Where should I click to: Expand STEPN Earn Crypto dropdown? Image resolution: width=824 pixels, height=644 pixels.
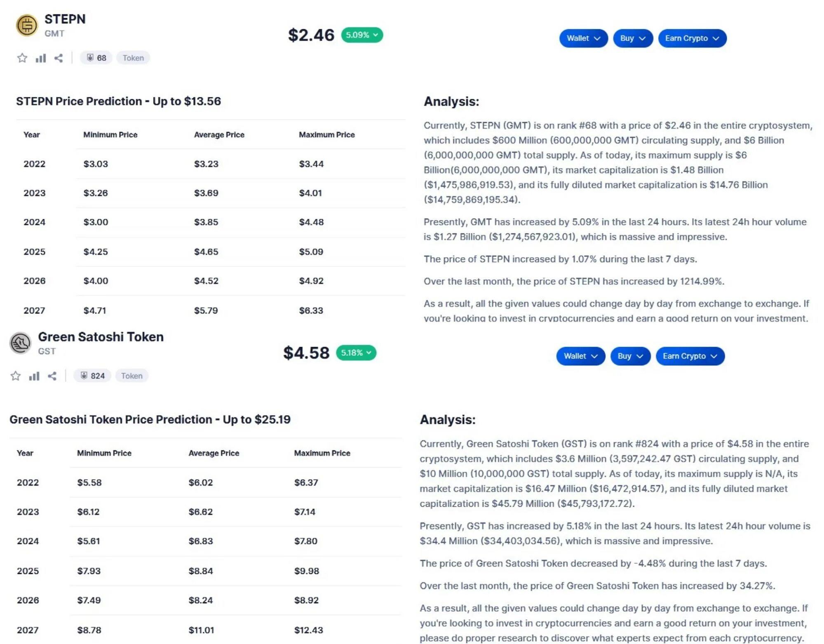pos(692,38)
